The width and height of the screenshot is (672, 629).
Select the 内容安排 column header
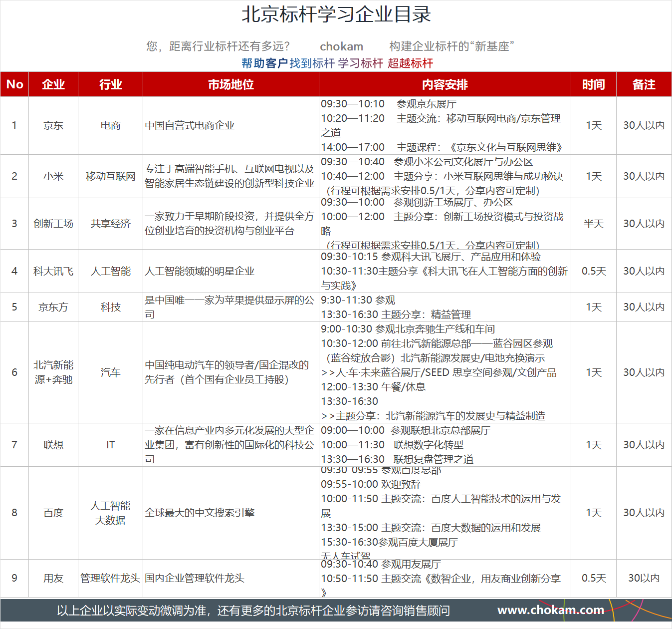pos(445,84)
